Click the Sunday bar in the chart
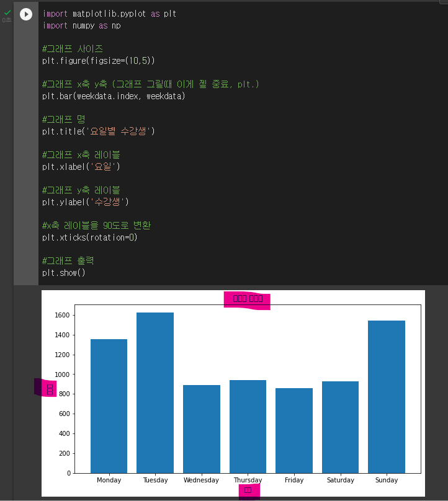 [387, 397]
